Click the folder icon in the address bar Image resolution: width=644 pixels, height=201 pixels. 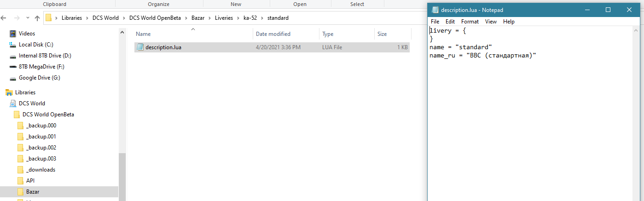click(x=49, y=18)
